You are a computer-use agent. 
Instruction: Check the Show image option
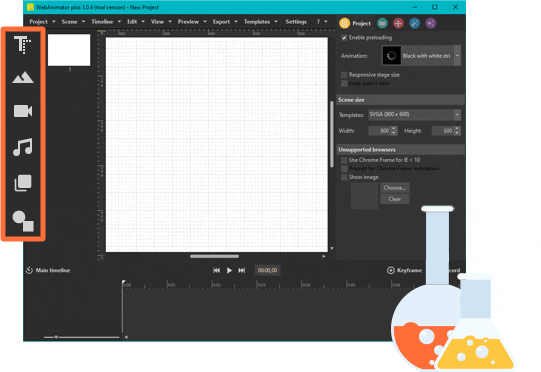tap(344, 177)
